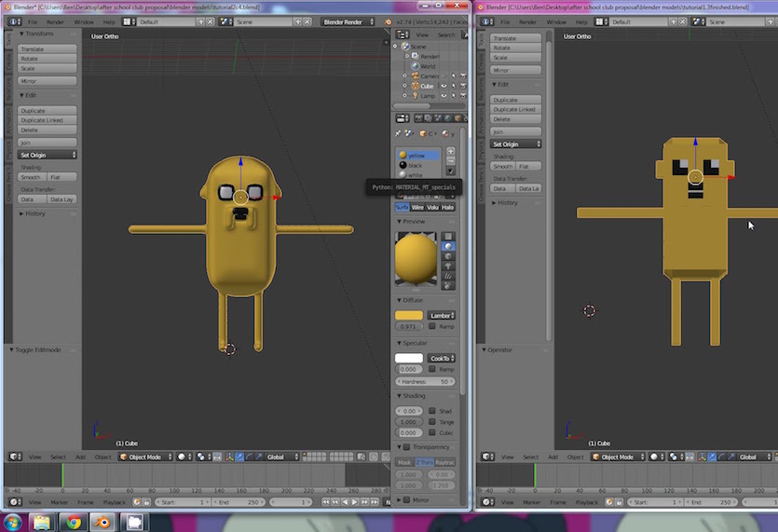Select the yellow material slot
The height and width of the screenshot is (532, 778).
[x=417, y=156]
